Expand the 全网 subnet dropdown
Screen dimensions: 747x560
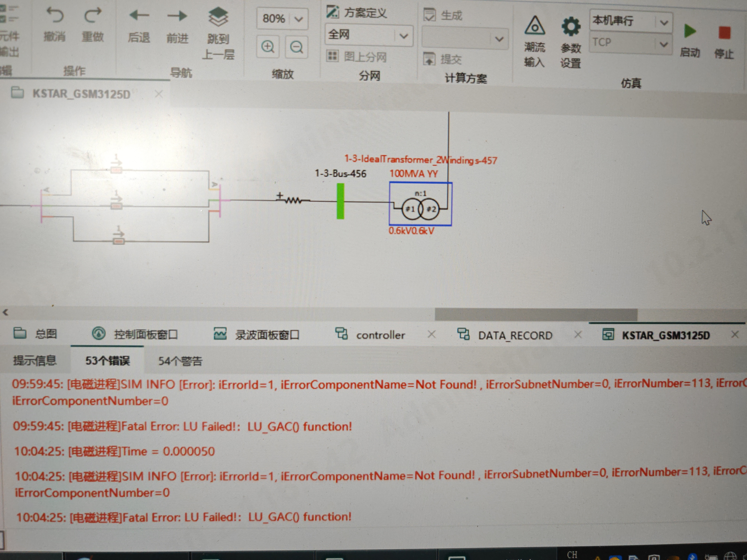404,36
